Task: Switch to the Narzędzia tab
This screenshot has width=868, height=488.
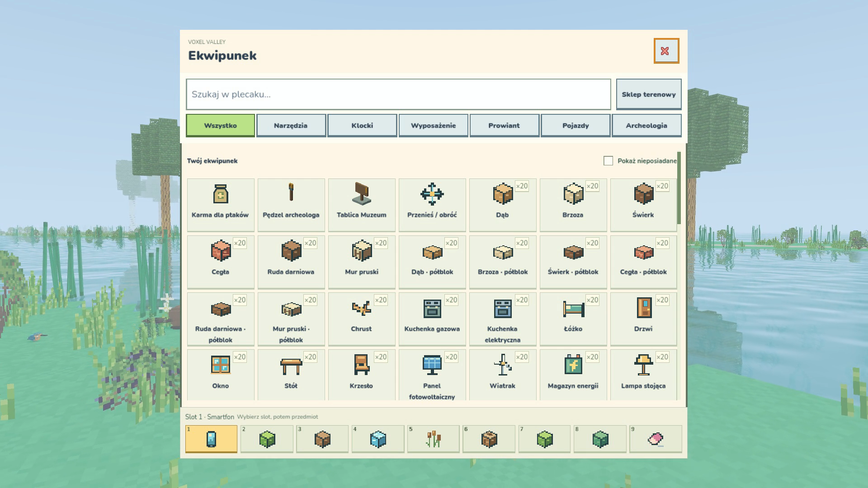Action: [x=291, y=125]
